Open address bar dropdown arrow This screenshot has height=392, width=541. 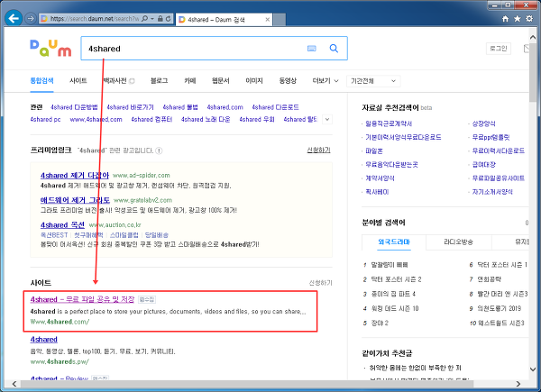pyautogui.click(x=152, y=19)
